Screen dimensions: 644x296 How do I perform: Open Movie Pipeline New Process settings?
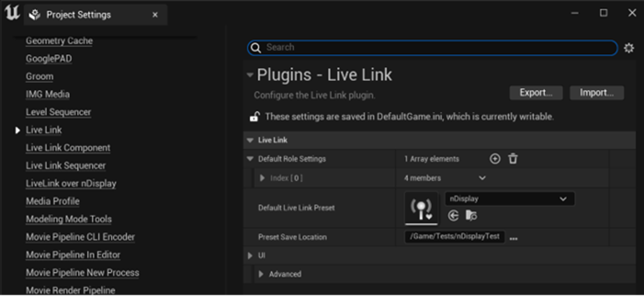82,273
